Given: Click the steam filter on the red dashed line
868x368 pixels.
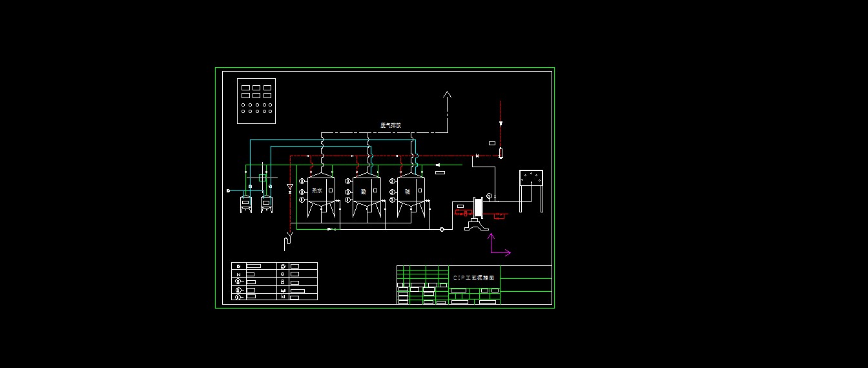Looking at the screenshot, I should point(501,154).
